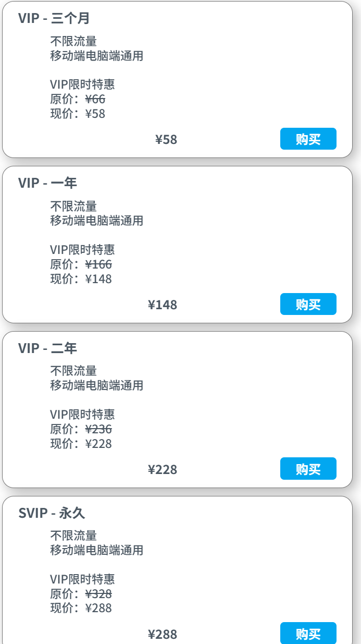Click the 购买 button for VIP 一年
This screenshot has width=361, height=644.
click(x=308, y=304)
